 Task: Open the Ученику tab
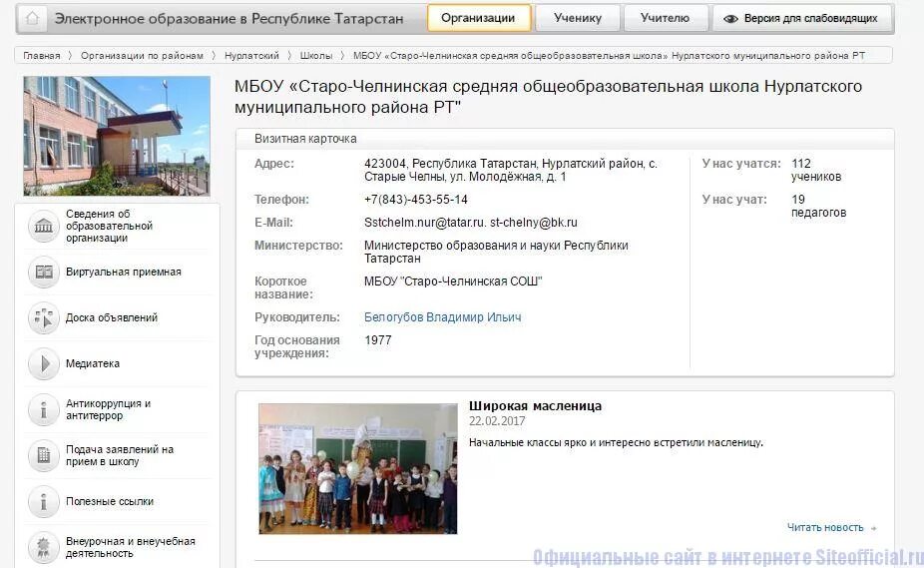tap(578, 18)
